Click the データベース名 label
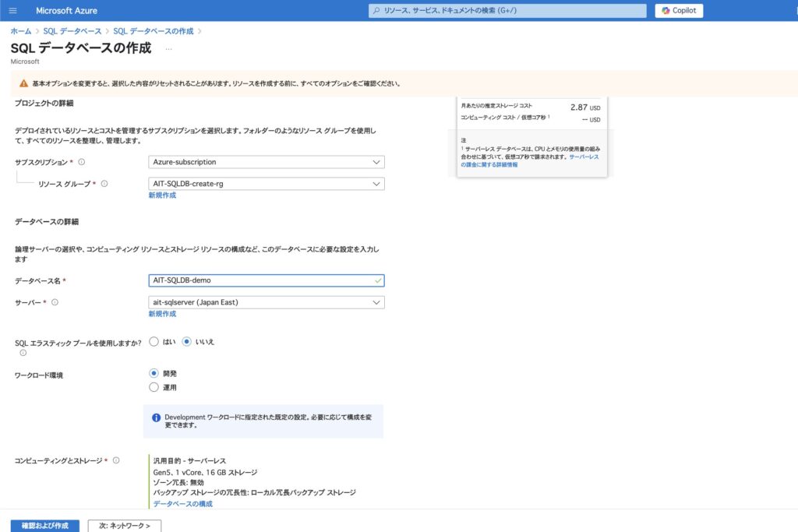This screenshot has width=798, height=532. coord(37,280)
